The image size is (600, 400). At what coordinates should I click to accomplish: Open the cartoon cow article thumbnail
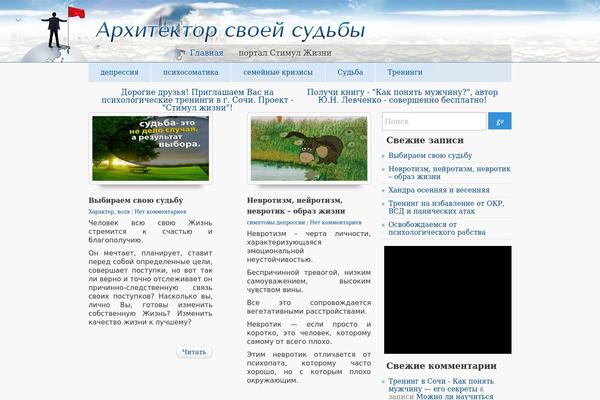click(x=309, y=149)
